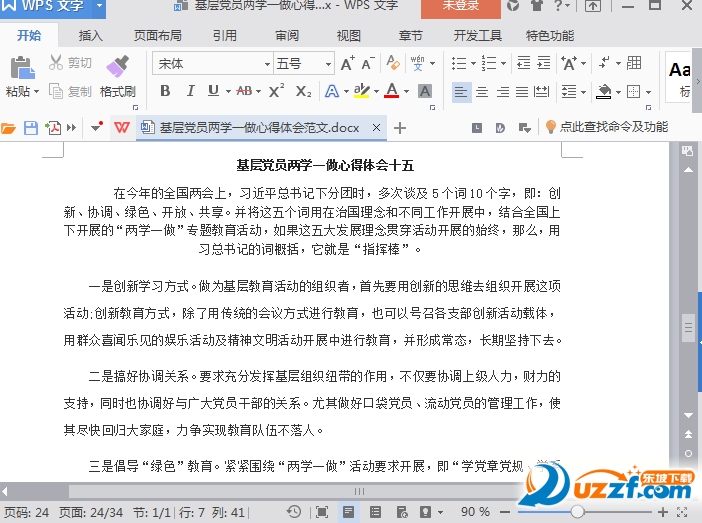This screenshot has height=523, width=702.
Task: Click the Chinese layout A icon
Action: click(569, 64)
